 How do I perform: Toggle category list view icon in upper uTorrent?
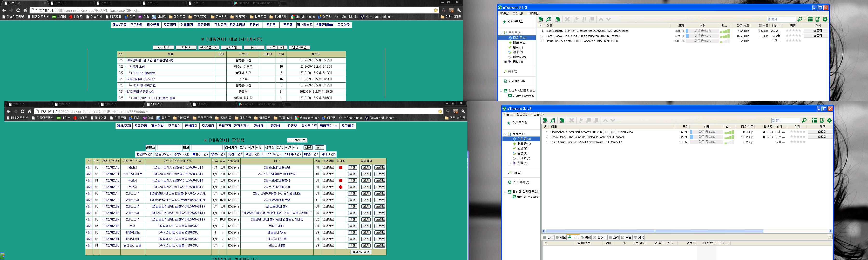(810, 19)
